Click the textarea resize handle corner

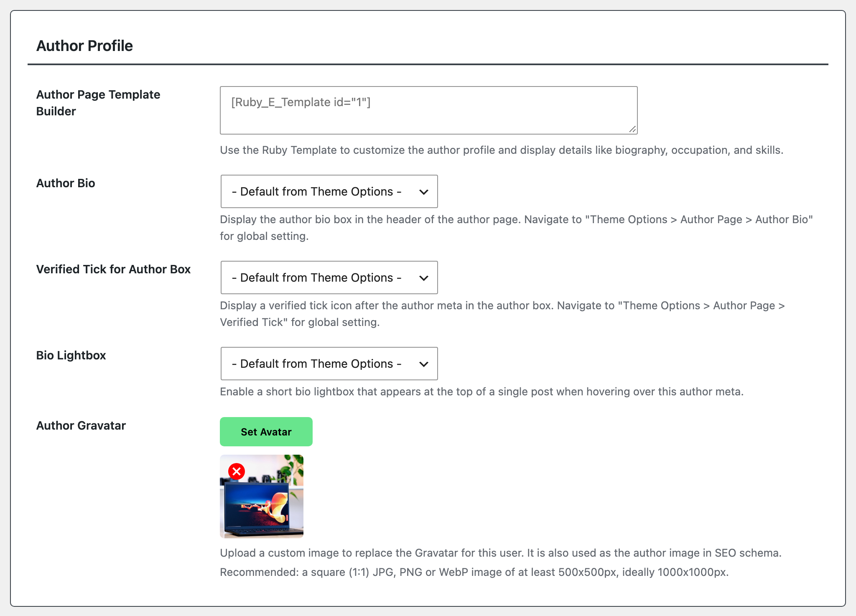click(632, 129)
